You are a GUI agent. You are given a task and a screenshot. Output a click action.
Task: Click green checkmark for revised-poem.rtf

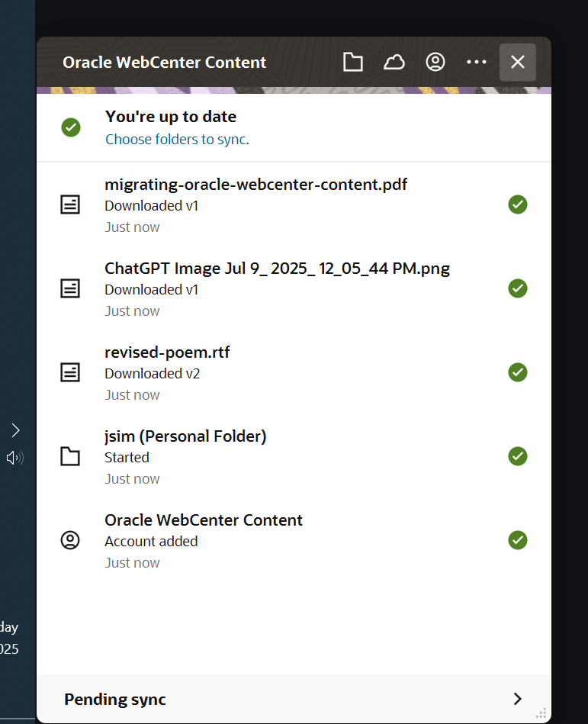pos(518,372)
